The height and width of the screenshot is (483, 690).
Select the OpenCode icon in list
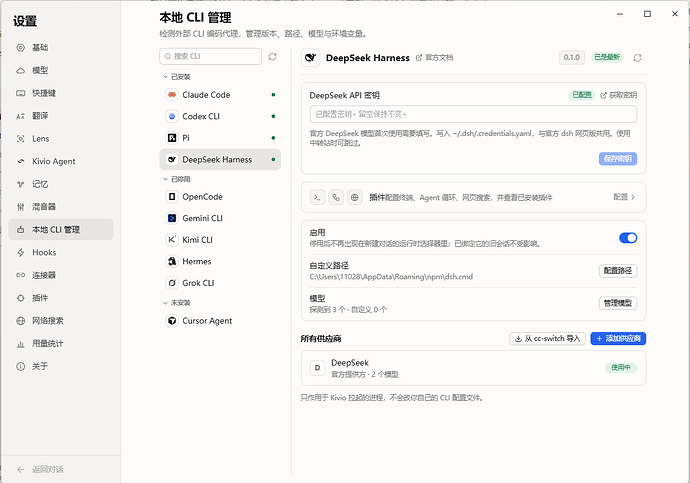pyautogui.click(x=172, y=197)
